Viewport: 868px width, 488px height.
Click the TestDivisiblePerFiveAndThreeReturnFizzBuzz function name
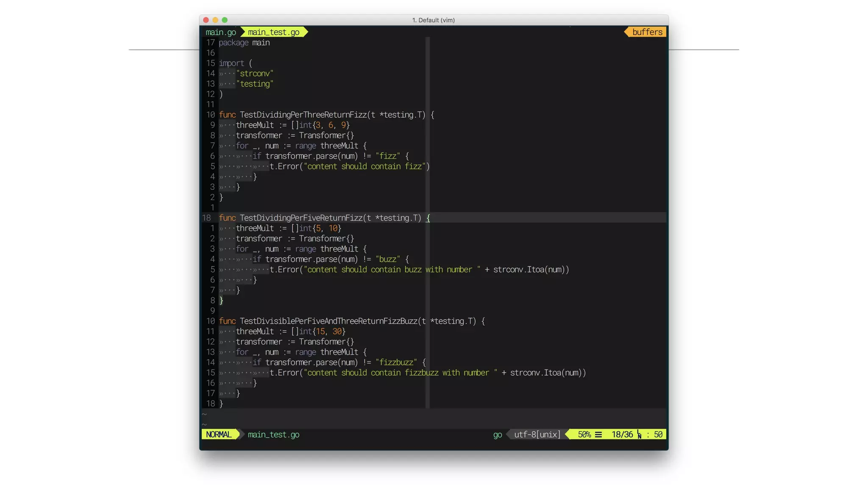tap(328, 321)
